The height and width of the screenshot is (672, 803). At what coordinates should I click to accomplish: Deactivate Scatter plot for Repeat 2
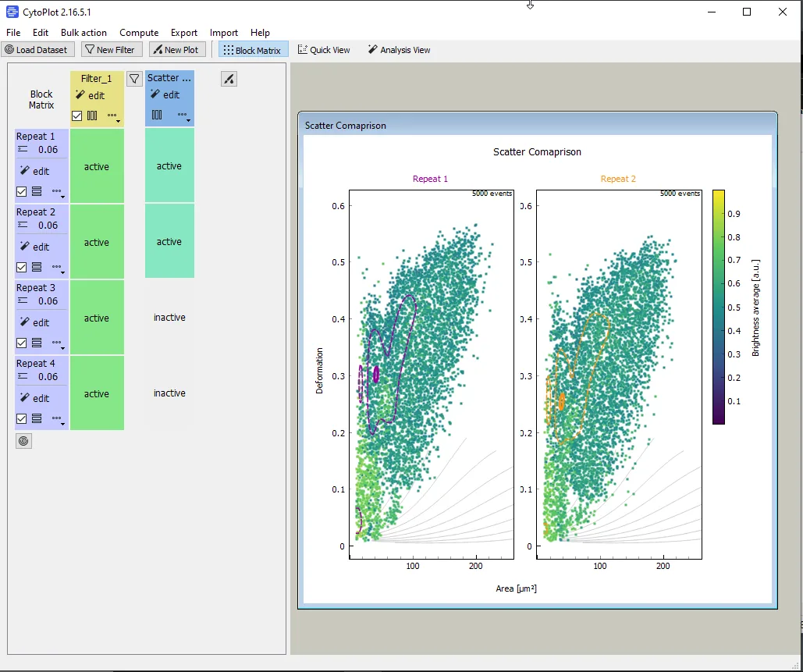(x=169, y=241)
